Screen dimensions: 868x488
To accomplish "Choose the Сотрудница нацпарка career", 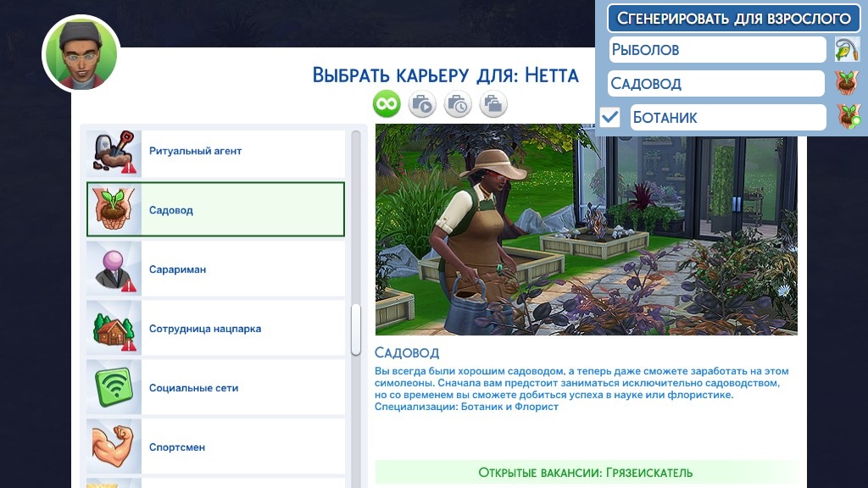I will [x=215, y=328].
